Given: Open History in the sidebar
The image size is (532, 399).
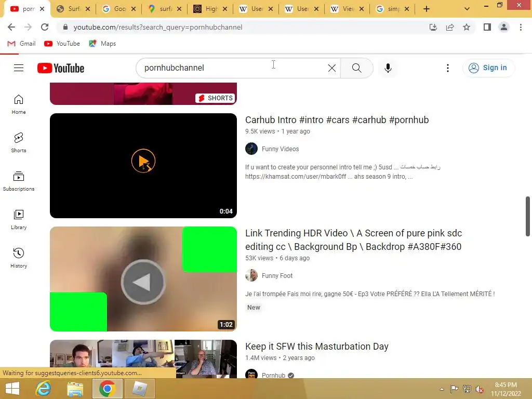Looking at the screenshot, I should 19,258.
